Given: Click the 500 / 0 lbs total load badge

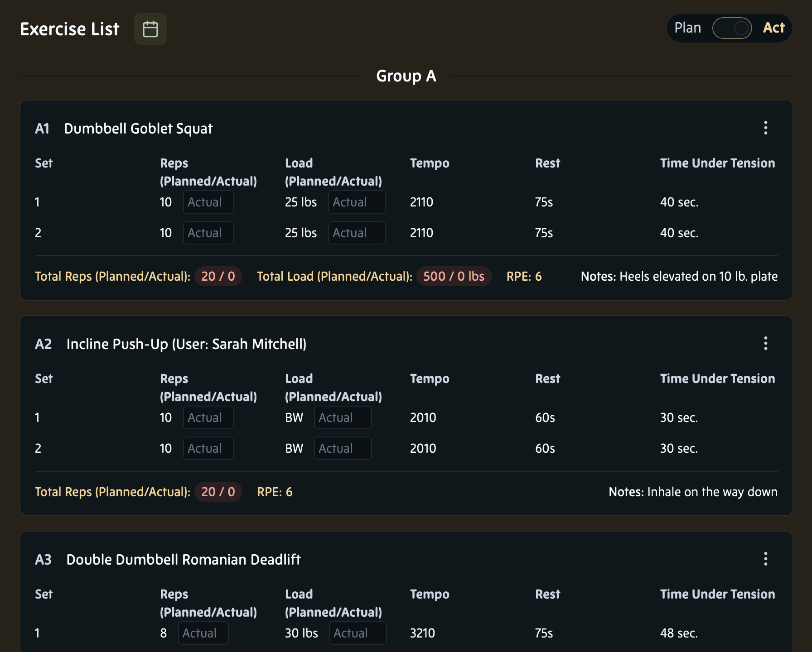Looking at the screenshot, I should [x=454, y=276].
